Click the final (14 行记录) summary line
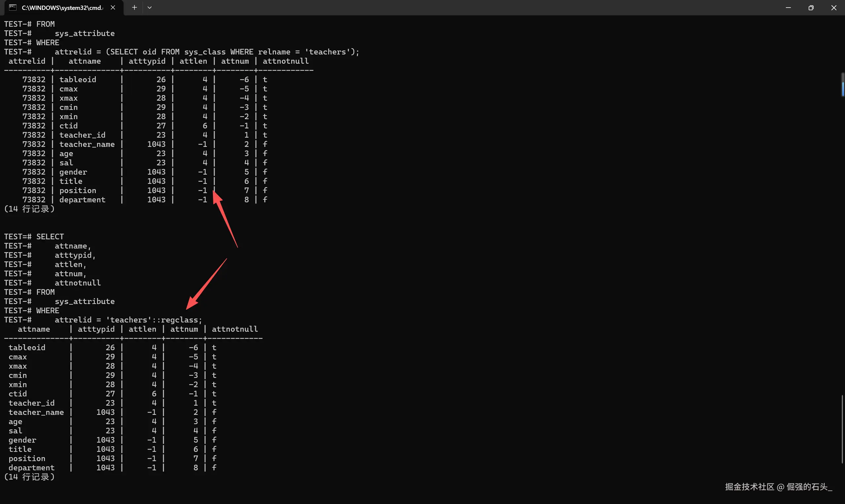The height and width of the screenshot is (504, 845). pyautogui.click(x=29, y=477)
